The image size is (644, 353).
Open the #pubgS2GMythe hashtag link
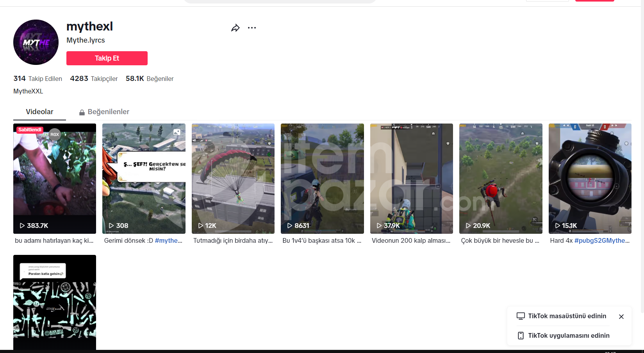click(602, 240)
